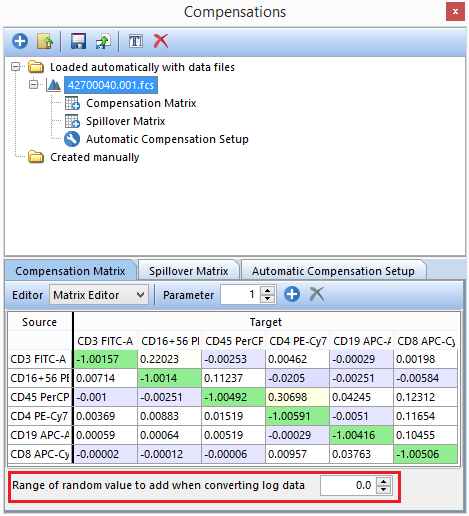
Task: Click cell 0.11237 in the matrix
Action: [x=233, y=378]
